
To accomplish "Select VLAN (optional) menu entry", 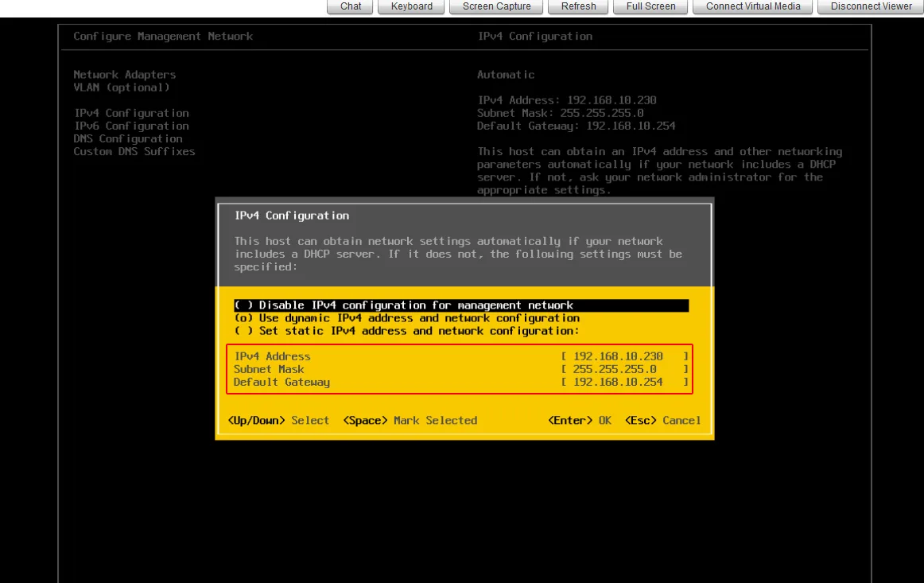I will coord(122,87).
